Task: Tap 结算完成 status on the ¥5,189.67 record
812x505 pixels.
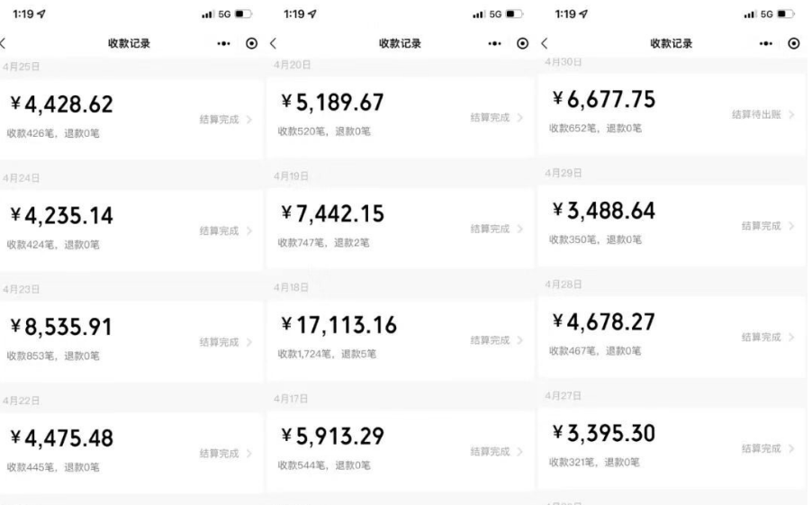Action: tap(491, 118)
